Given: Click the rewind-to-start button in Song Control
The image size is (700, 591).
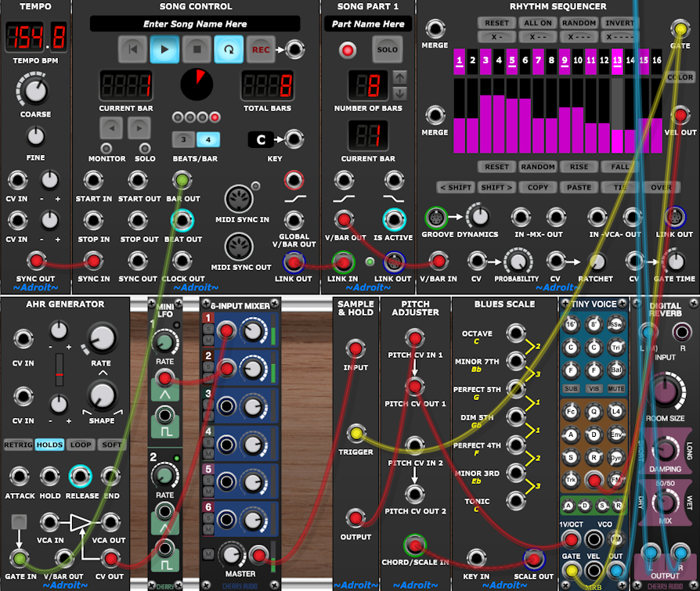Looking at the screenshot, I should (x=132, y=49).
